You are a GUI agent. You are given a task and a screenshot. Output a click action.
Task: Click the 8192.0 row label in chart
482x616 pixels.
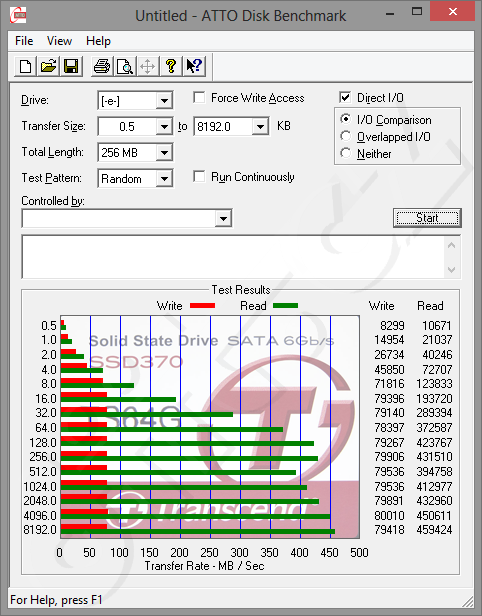point(40,530)
